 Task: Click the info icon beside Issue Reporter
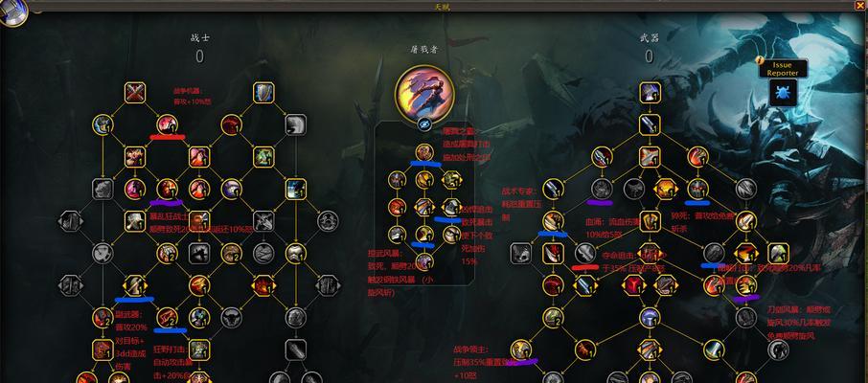pyautogui.click(x=761, y=58)
